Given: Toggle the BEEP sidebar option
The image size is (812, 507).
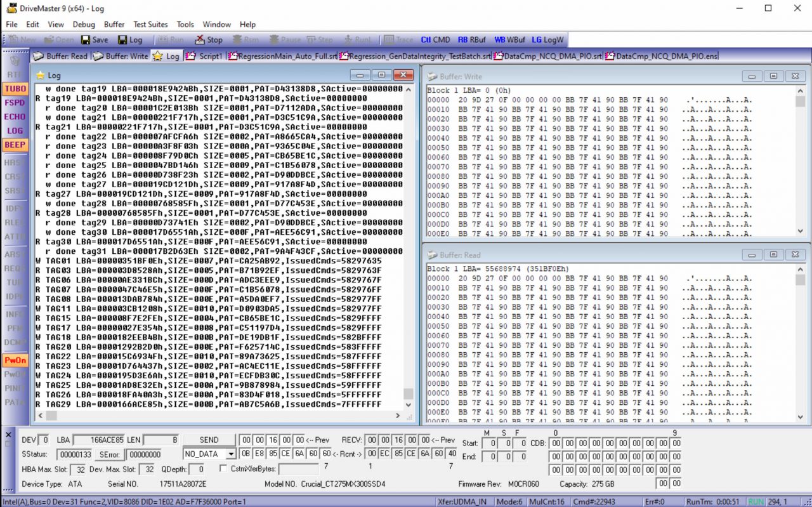Looking at the screenshot, I should (x=15, y=145).
